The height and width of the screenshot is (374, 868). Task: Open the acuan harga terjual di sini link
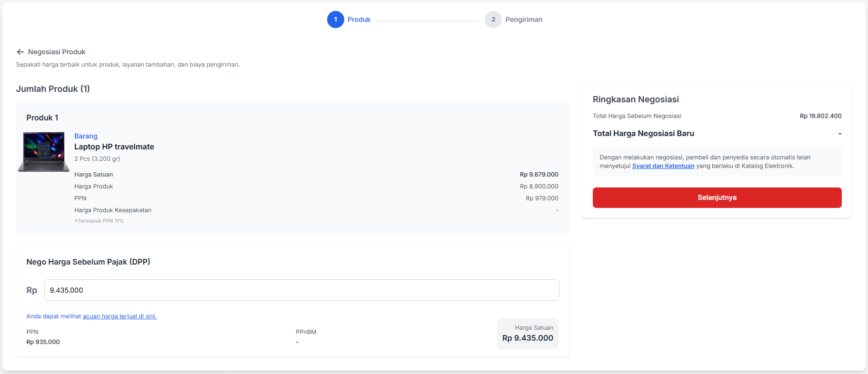[x=120, y=316]
